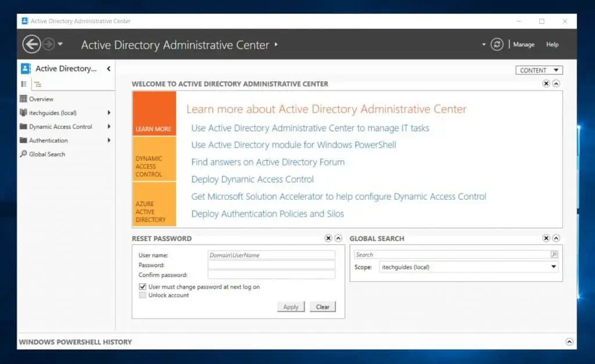Open Deploy Authentication Policies and Silos link
This screenshot has width=595, height=364.
pos(267,214)
